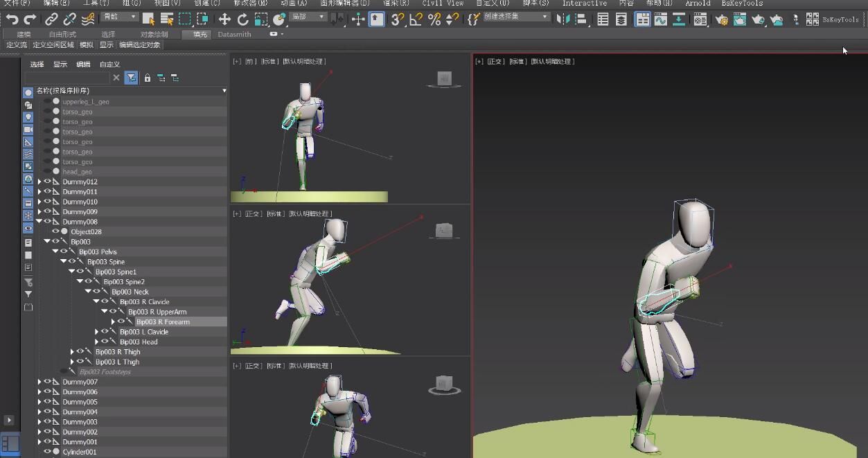Toggle Display Cameras filter in explorer
The width and height of the screenshot is (868, 458).
coord(28,130)
